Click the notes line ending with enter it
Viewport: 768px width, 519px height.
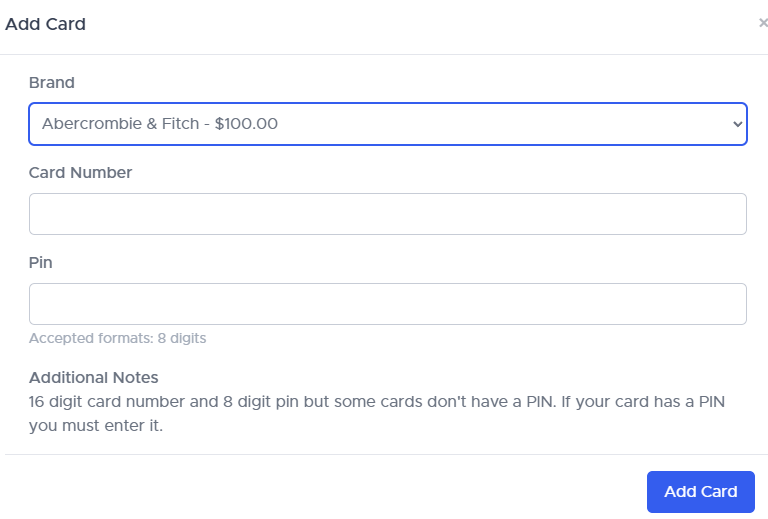pyautogui.click(x=95, y=426)
